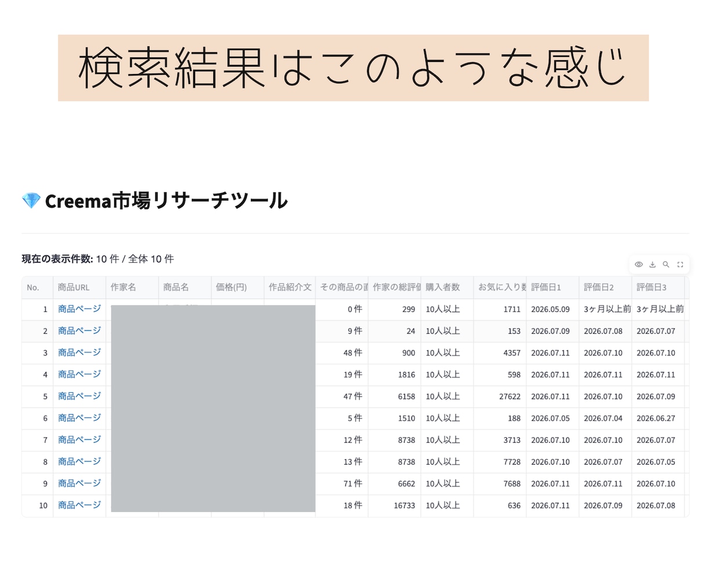The width and height of the screenshot is (707, 588).
Task: Select row 10's 10人以上 buyer cell
Action: (x=447, y=506)
